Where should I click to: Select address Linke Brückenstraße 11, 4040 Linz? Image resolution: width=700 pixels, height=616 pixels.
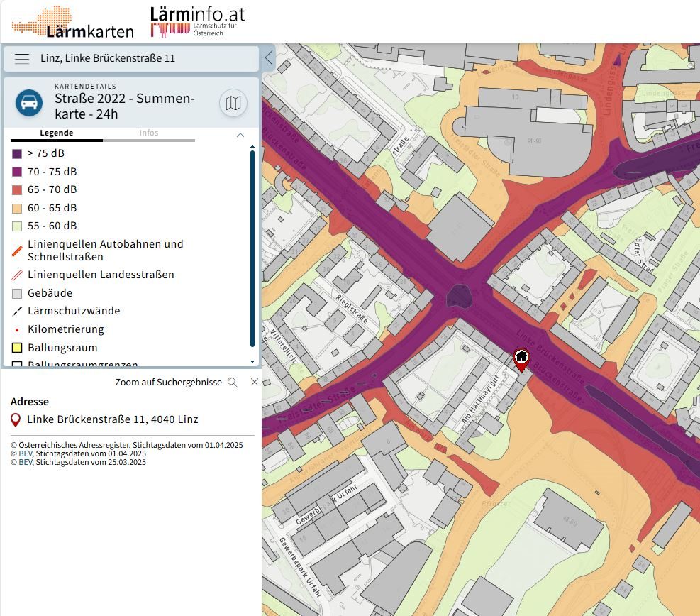pyautogui.click(x=113, y=419)
